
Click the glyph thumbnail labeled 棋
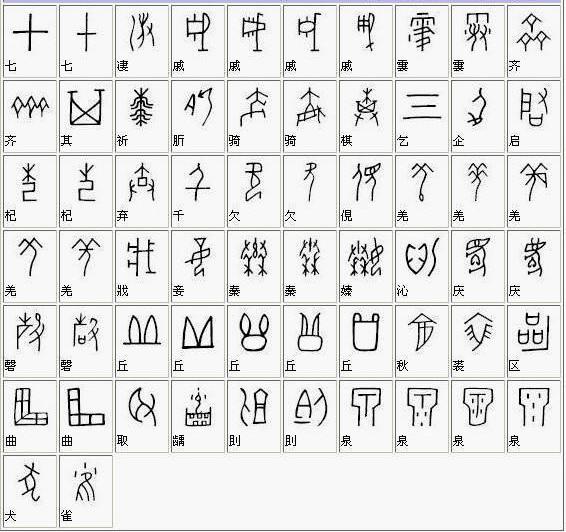tap(366, 117)
